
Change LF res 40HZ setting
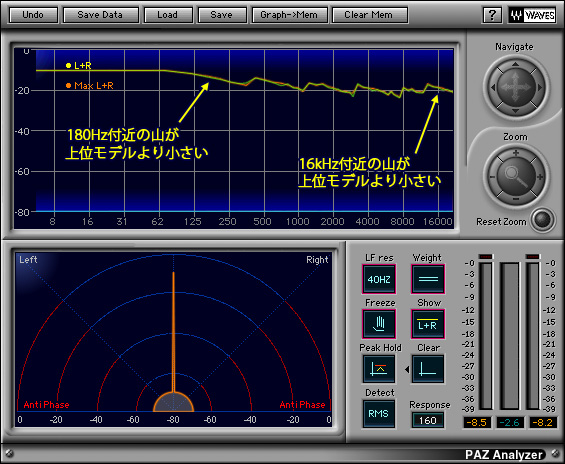coord(379,279)
